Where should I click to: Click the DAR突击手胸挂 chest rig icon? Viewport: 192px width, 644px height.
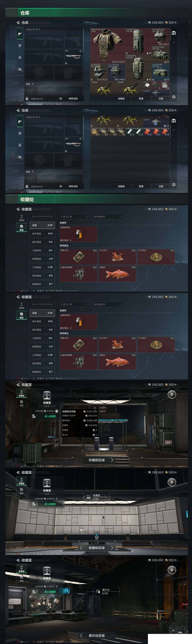point(161,54)
